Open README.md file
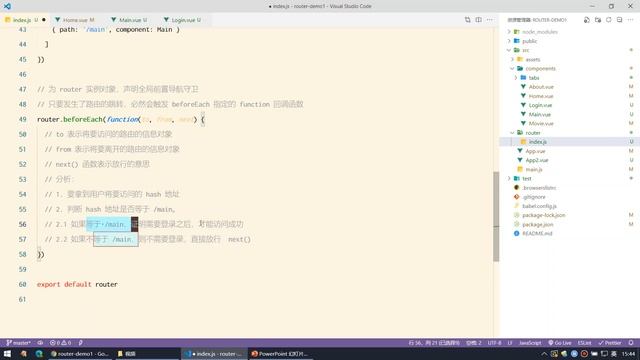This screenshot has height=360, width=640. tap(537, 233)
